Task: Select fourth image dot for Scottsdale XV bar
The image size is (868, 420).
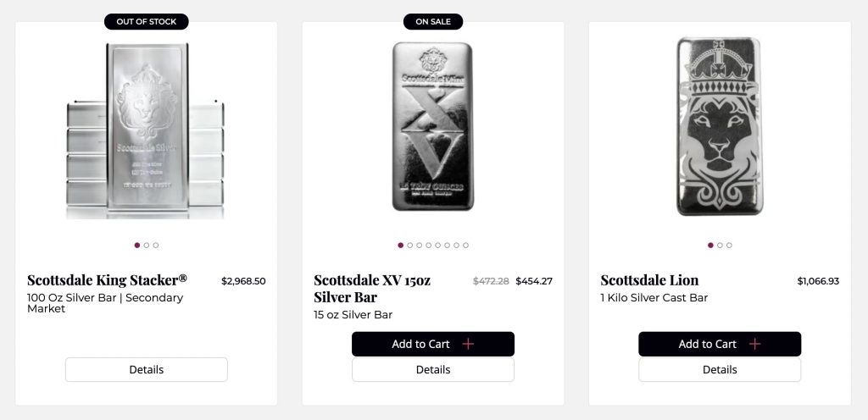Action: pos(428,246)
